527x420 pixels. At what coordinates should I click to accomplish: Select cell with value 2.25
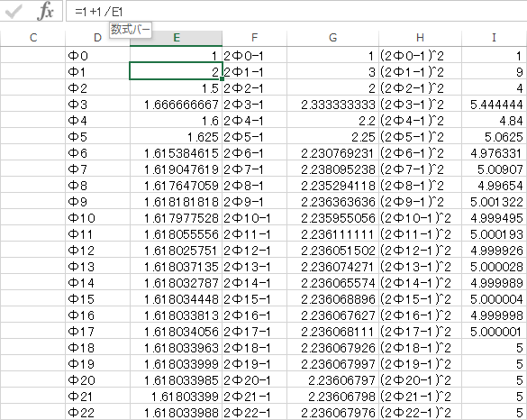[x=332, y=136]
